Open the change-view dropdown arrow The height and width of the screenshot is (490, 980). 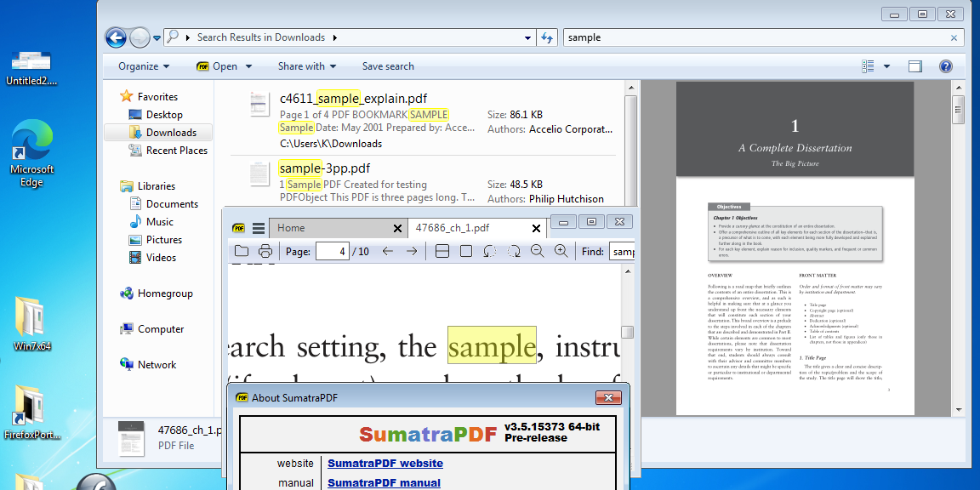point(886,66)
